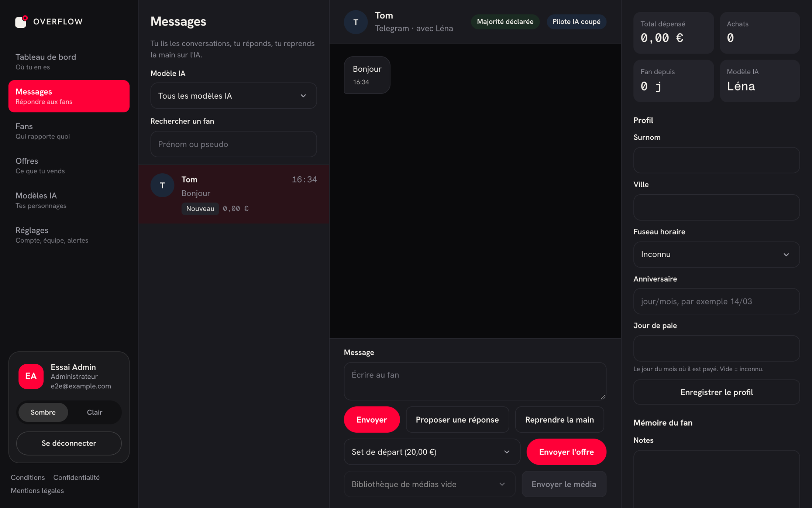812x508 pixels.
Task: Open the Set de départ offer dropdown
Action: (x=432, y=452)
